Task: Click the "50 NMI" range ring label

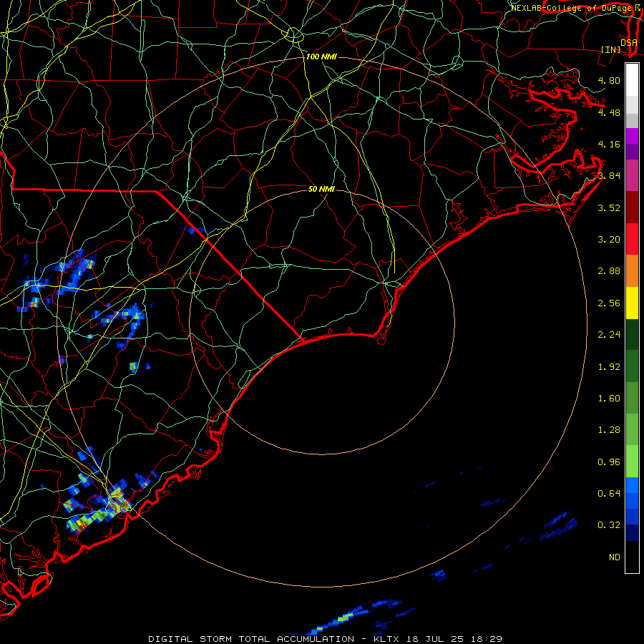Action: (x=321, y=189)
